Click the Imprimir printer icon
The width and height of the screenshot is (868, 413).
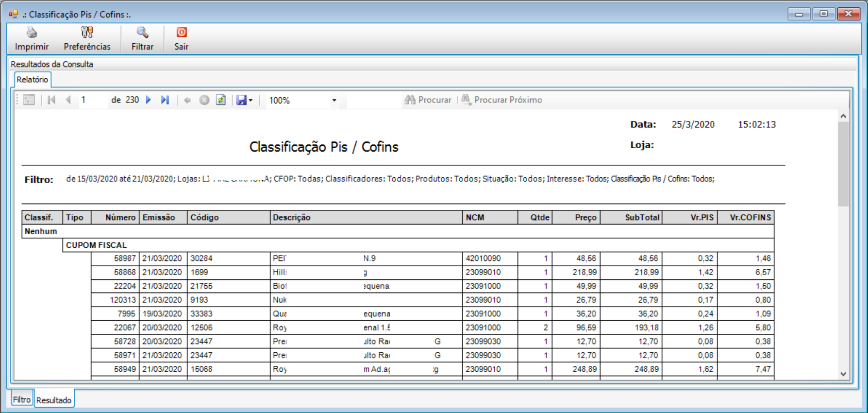point(32,33)
